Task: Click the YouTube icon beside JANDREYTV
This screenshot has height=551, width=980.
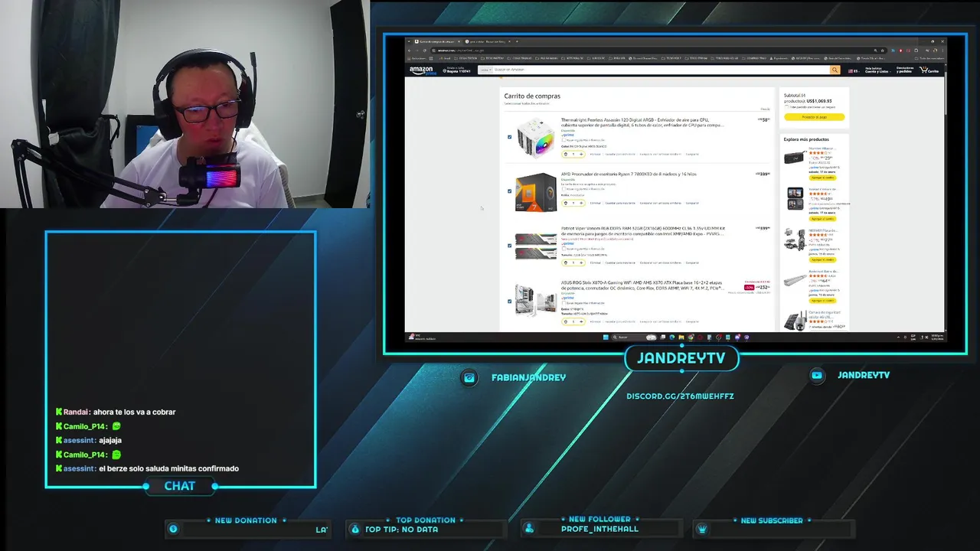Action: pyautogui.click(x=817, y=375)
